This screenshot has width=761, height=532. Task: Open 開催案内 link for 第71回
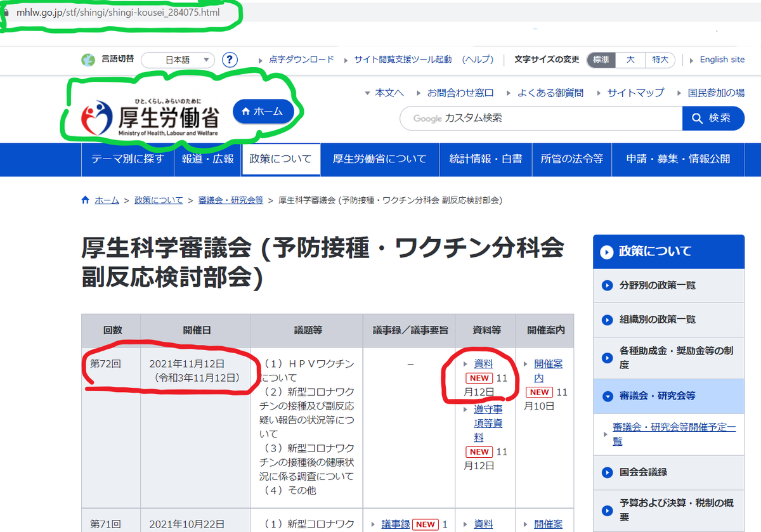point(549,524)
